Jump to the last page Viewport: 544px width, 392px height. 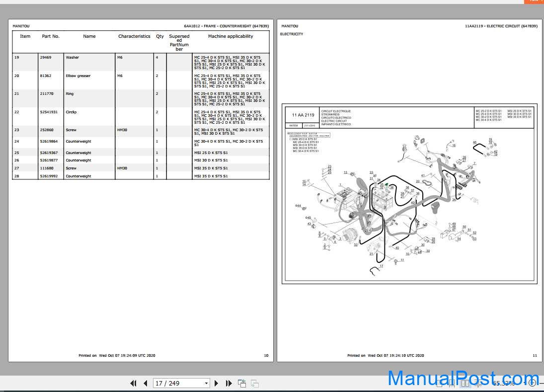[229, 384]
